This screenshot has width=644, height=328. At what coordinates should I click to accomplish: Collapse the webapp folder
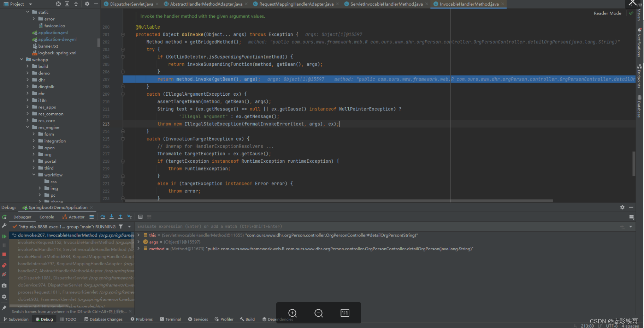tap(22, 59)
